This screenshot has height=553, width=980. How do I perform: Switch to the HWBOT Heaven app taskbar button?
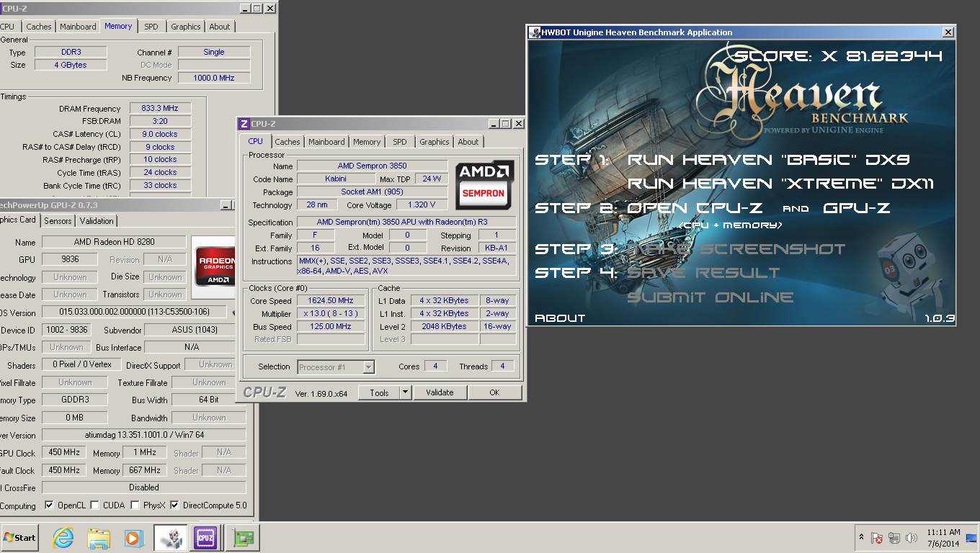(170, 538)
